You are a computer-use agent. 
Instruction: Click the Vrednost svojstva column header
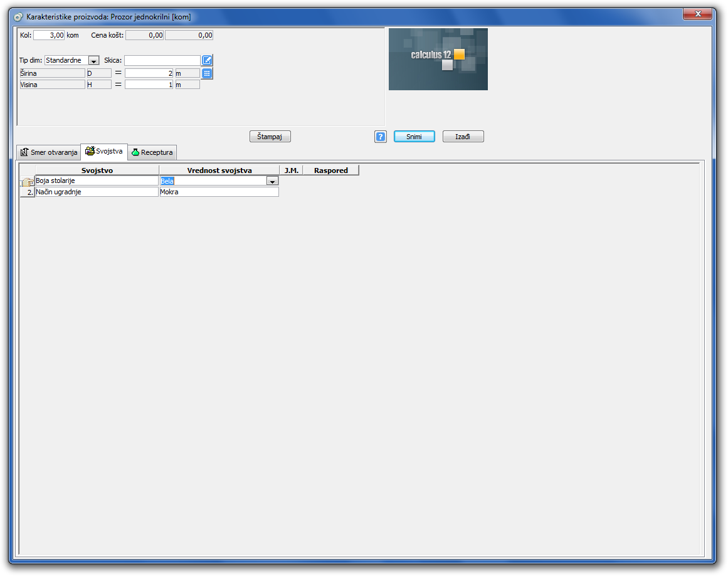219,170
